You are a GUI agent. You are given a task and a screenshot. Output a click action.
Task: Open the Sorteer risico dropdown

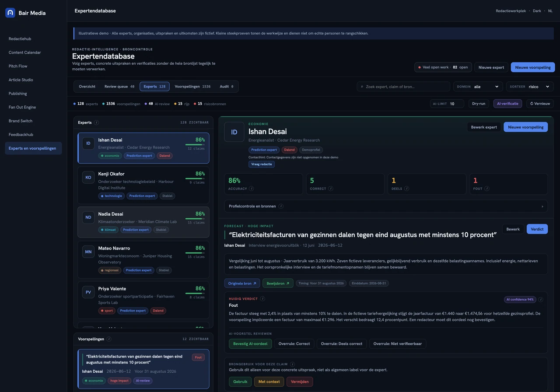[x=530, y=87]
